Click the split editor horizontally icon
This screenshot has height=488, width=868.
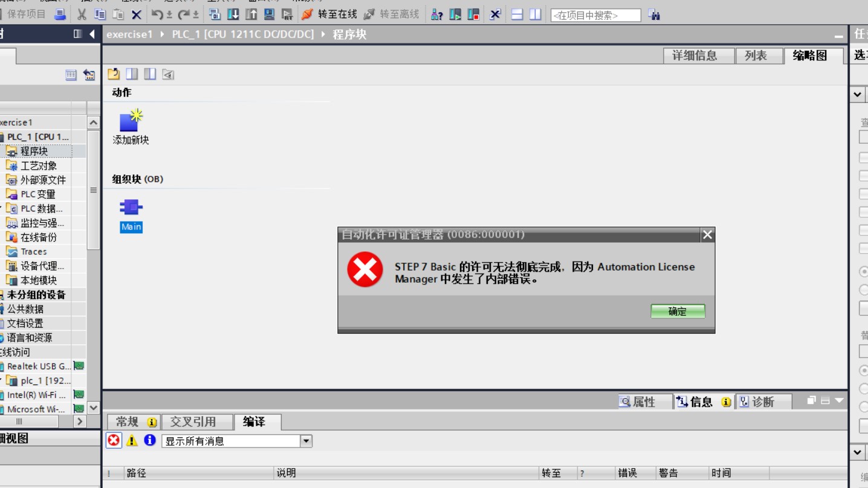click(x=517, y=14)
